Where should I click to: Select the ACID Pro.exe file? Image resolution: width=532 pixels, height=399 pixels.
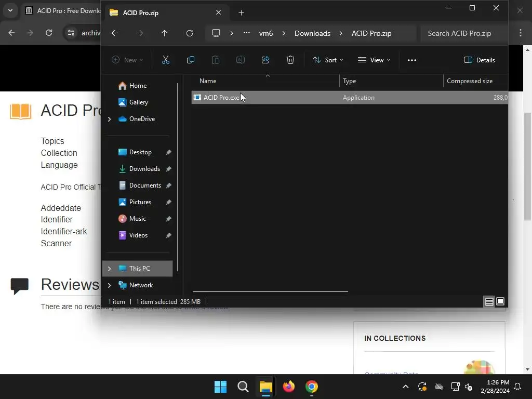[x=350, y=97]
